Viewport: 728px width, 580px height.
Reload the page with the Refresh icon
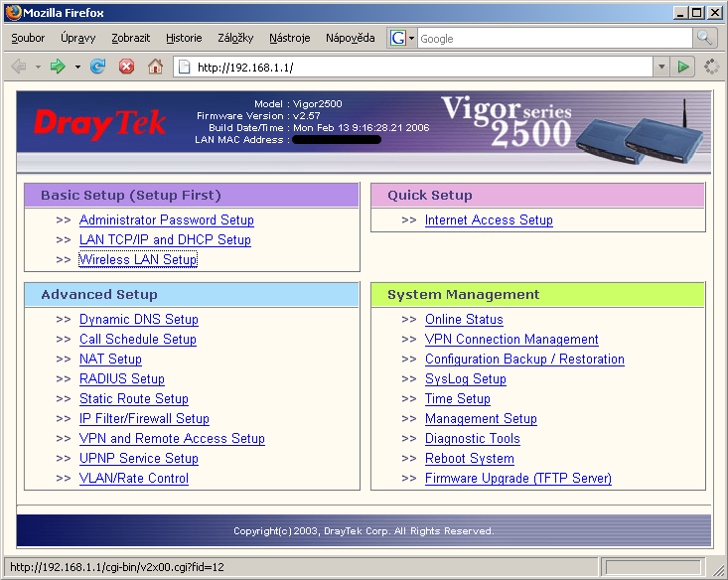click(97, 67)
